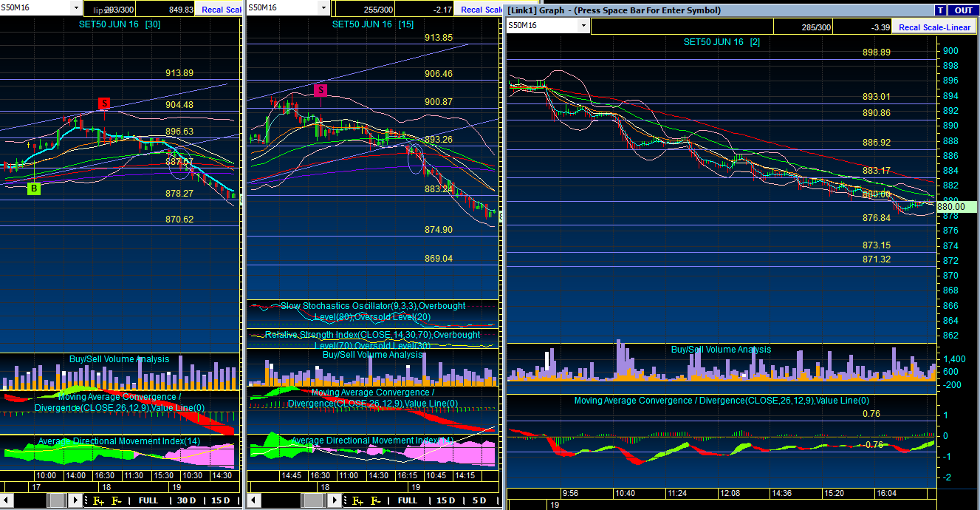Click the 886.92 price level label

pos(877,143)
